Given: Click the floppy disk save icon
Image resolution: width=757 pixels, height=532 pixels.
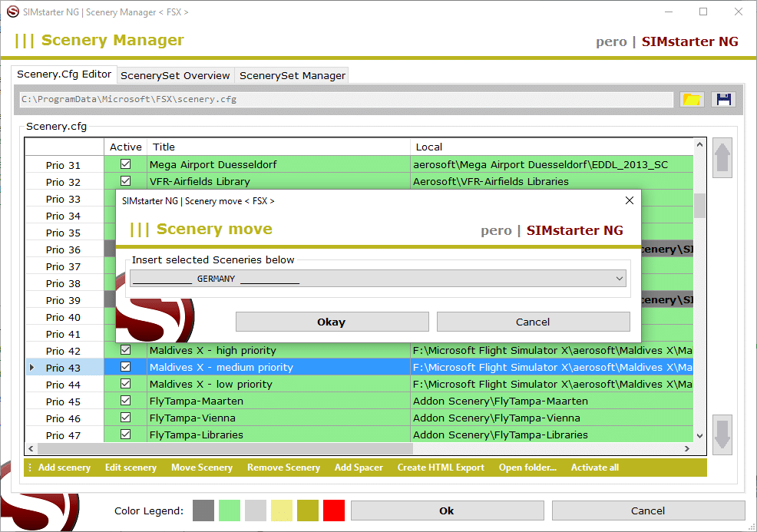Looking at the screenshot, I should point(723,100).
